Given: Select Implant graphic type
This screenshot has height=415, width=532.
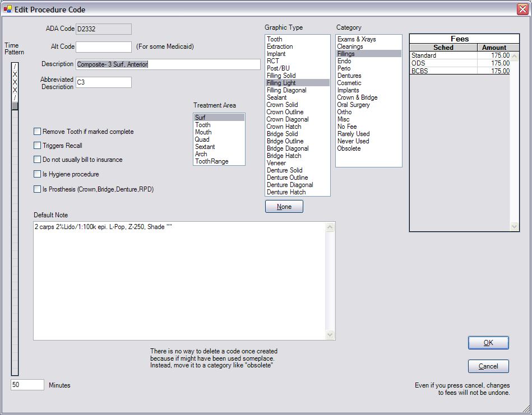Looking at the screenshot, I should click(x=297, y=54).
